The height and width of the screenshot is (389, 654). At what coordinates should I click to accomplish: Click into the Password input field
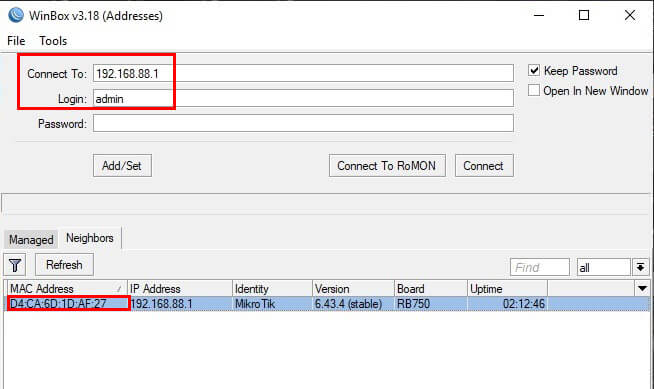(303, 123)
